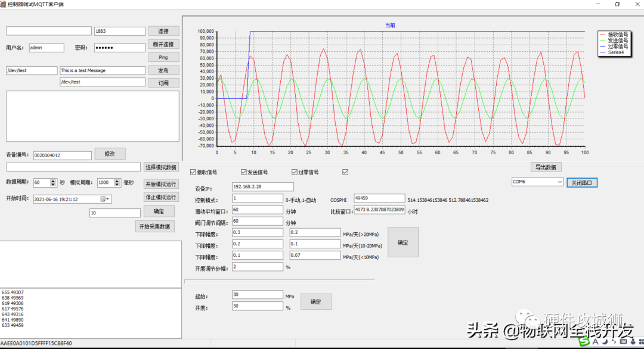Click the 发送信号 legend entry in chart

pyautogui.click(x=614, y=40)
